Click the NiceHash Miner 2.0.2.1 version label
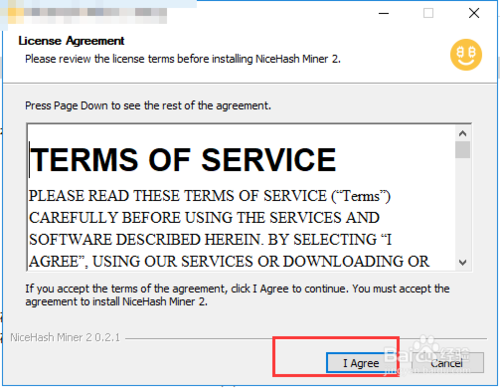This screenshot has height=388, width=500. coord(65,337)
